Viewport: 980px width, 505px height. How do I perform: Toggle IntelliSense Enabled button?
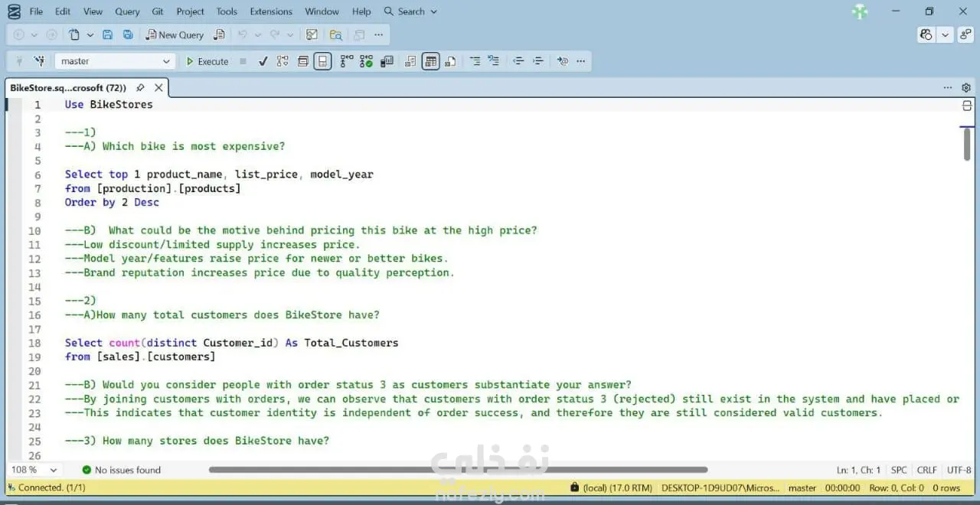(x=323, y=61)
